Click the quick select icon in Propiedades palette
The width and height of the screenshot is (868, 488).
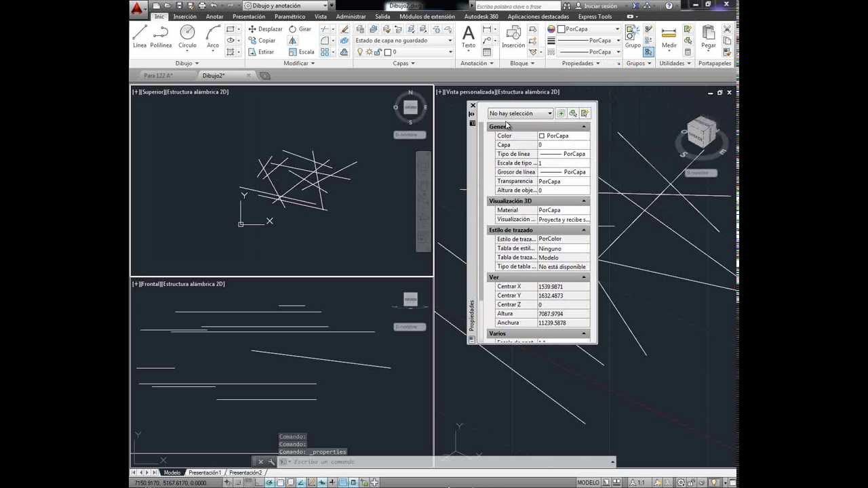point(585,113)
